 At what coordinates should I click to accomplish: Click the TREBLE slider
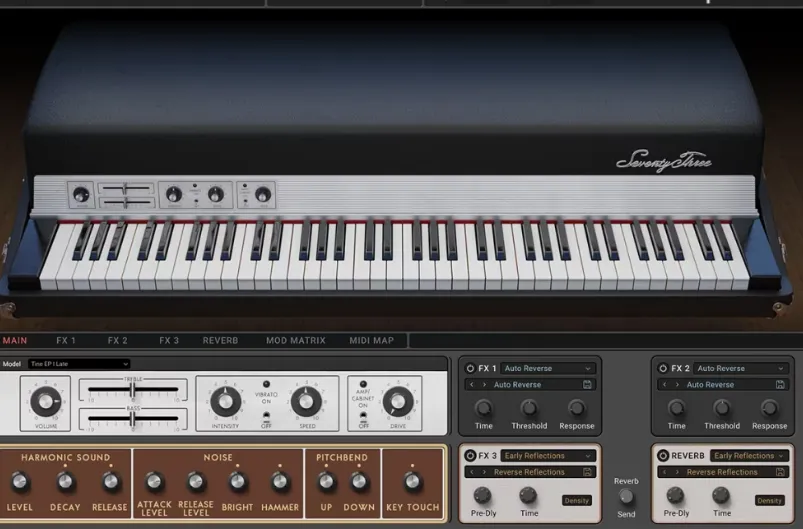coord(133,390)
